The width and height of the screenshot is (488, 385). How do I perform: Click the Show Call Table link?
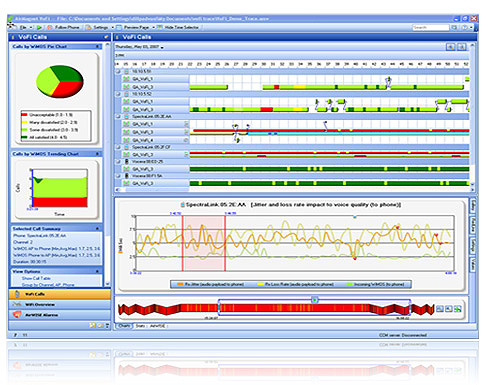36,278
